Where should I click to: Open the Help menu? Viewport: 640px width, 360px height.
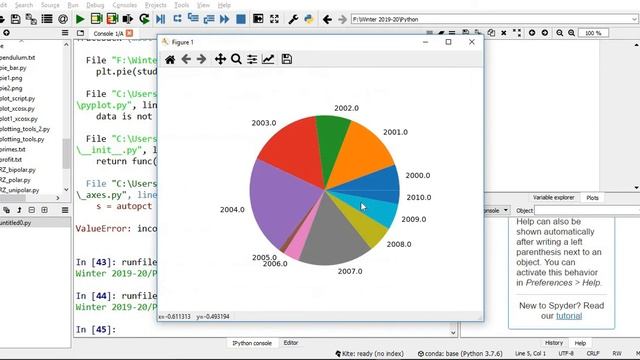224,5
